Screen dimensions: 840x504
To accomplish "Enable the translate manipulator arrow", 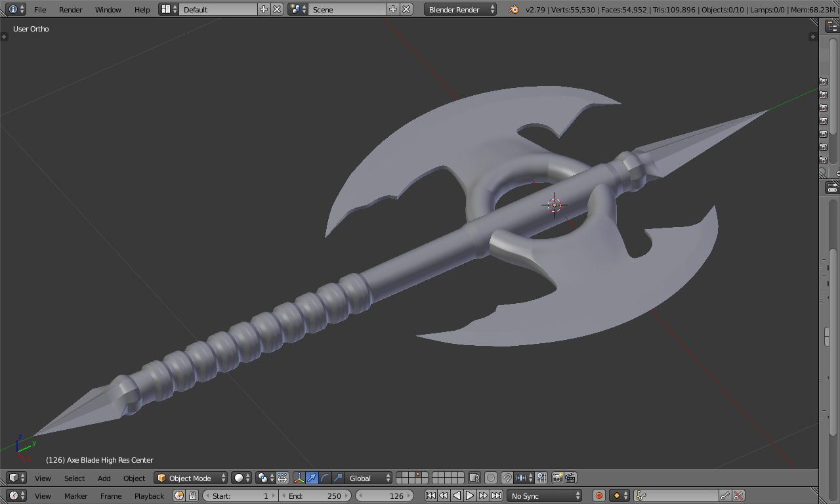I will coord(312,478).
